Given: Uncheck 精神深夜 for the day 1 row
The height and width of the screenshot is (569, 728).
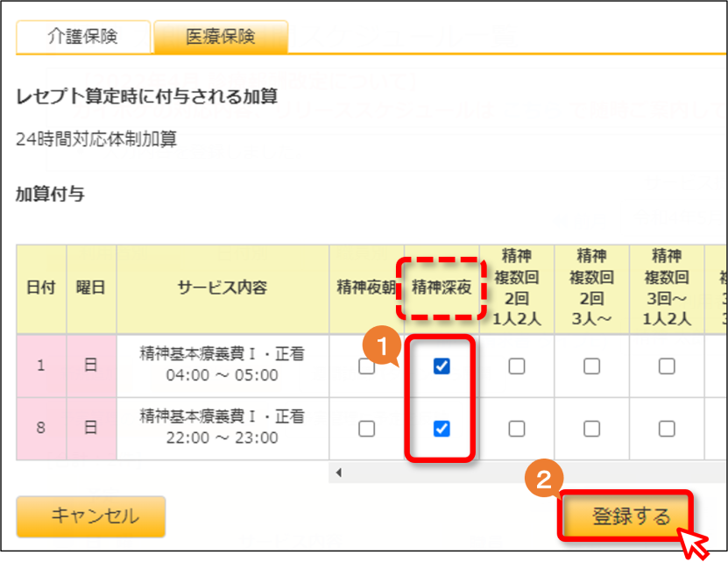Looking at the screenshot, I should click(442, 366).
